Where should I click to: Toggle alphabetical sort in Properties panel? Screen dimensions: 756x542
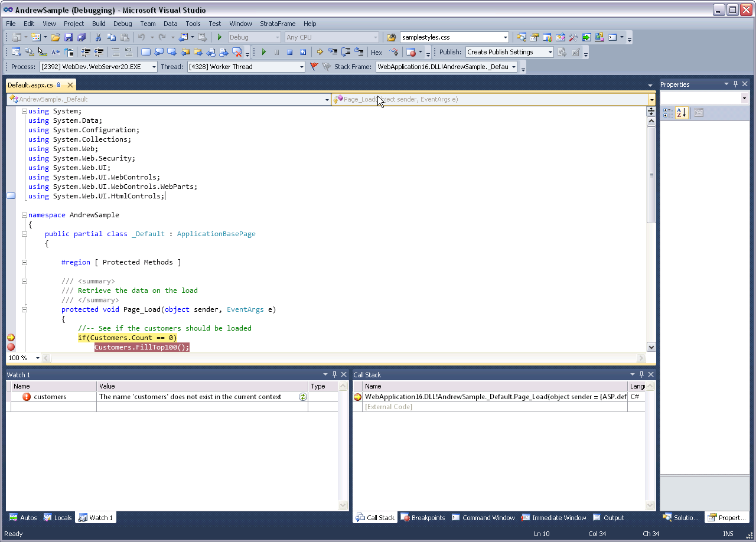tap(682, 113)
